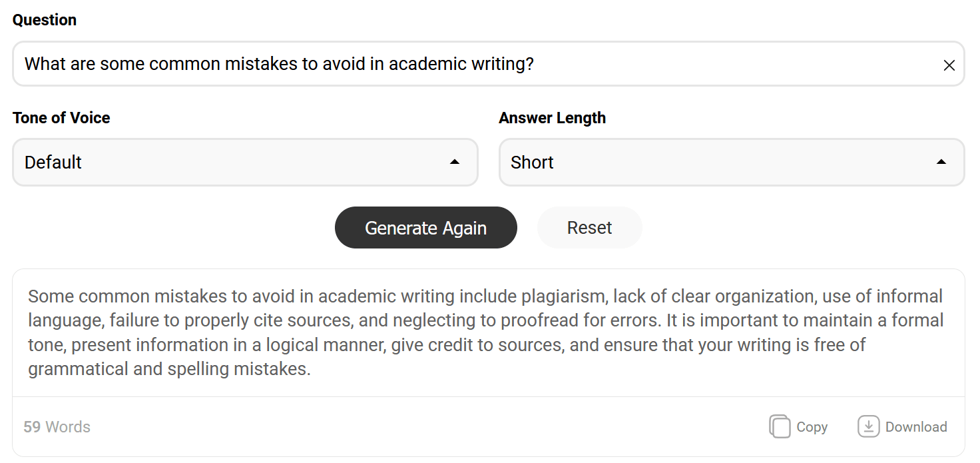Click the 59 Words counter
Viewport: 980px width, 463px height.
click(x=57, y=427)
